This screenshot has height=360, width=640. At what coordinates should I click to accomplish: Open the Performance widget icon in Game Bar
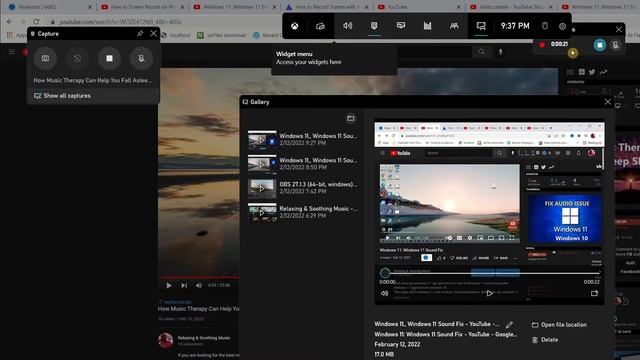click(x=401, y=26)
